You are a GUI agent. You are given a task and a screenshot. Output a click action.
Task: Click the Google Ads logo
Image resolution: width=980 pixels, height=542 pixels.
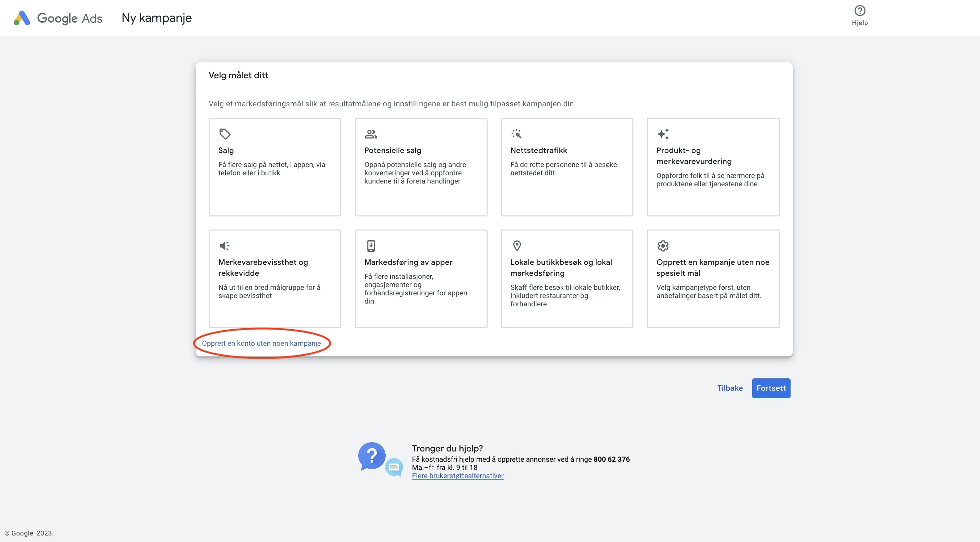(x=22, y=18)
